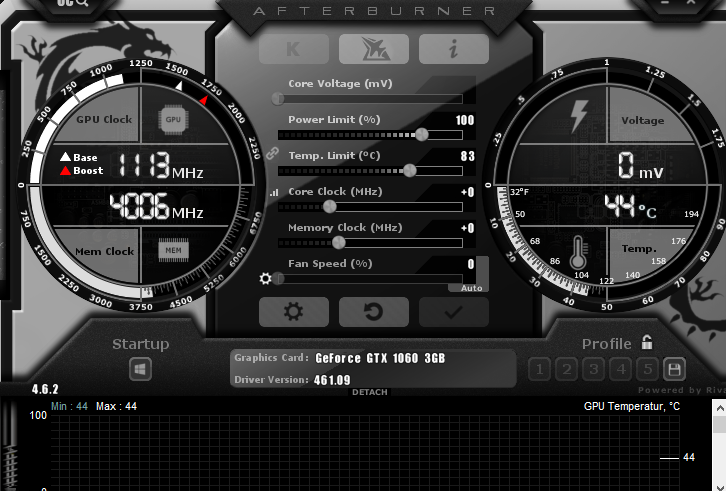The height and width of the screenshot is (491, 726).
Task: Open the fan speed gear settings icon
Action: (265, 278)
